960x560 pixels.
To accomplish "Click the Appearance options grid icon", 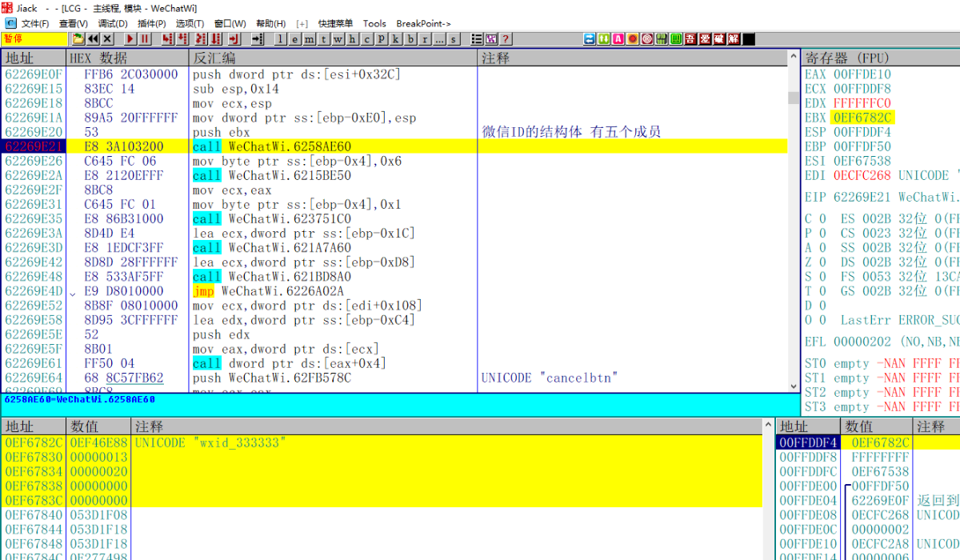I will (490, 38).
